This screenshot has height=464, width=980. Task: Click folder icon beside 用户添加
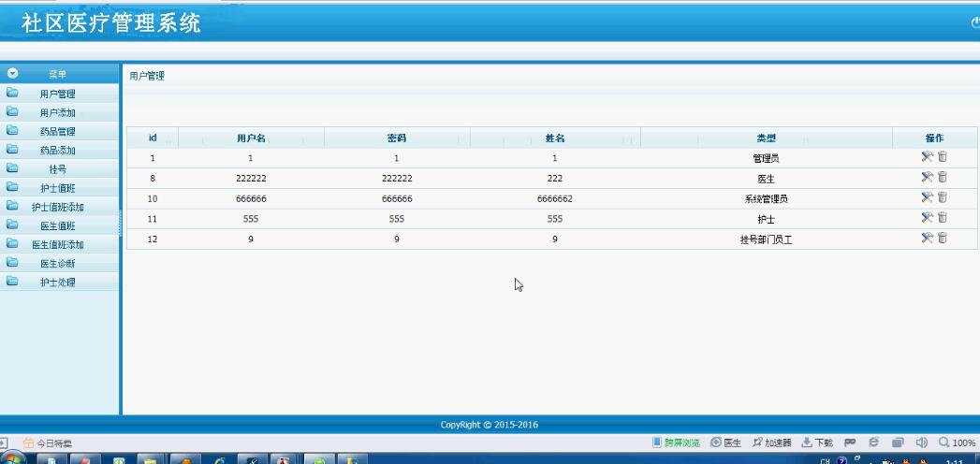coord(12,111)
